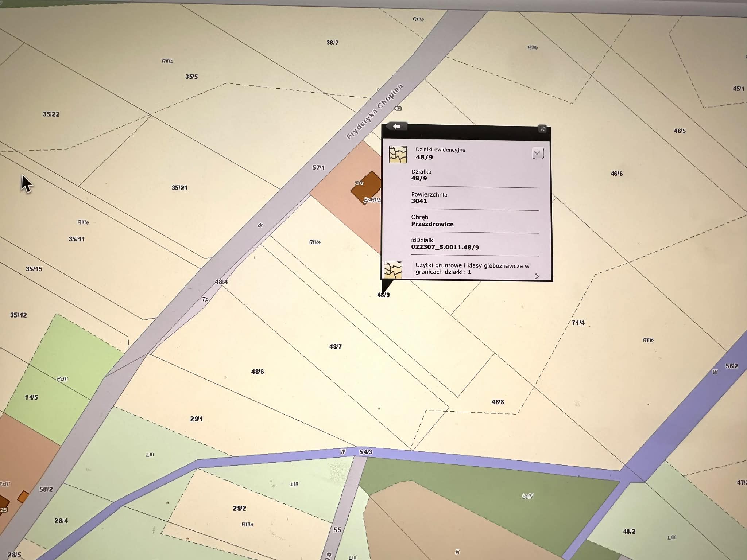
Task: Click the Działki ewidencyjne layer thumbnail icon
Action: click(x=398, y=154)
